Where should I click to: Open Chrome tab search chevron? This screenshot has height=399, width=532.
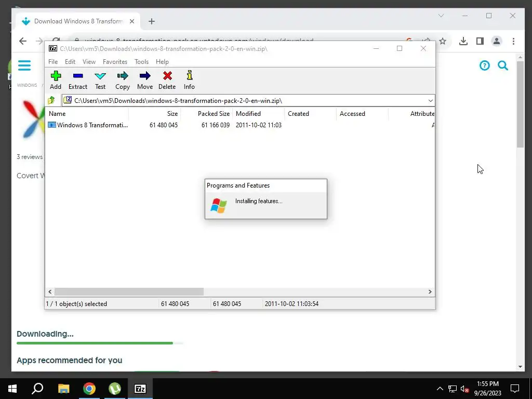441,16
